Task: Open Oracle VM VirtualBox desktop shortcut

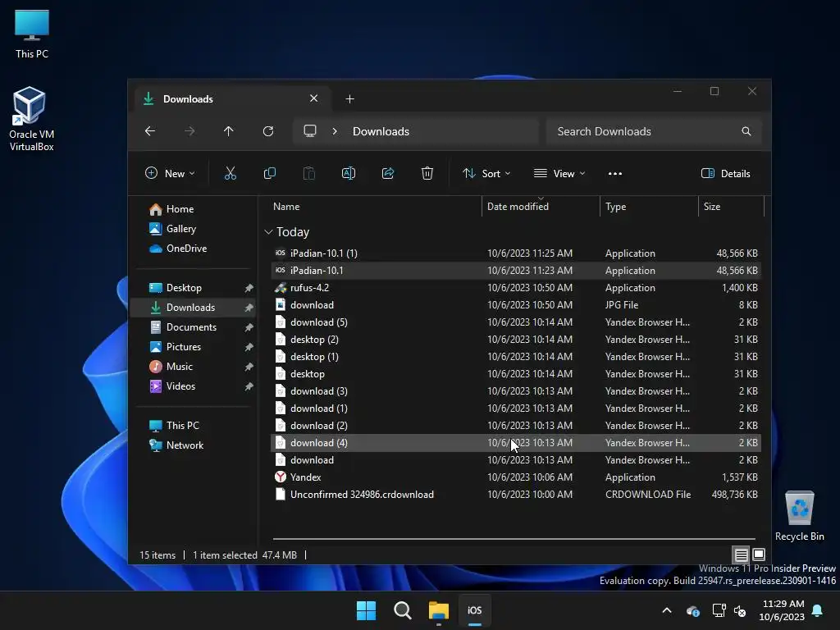Action: [31, 119]
